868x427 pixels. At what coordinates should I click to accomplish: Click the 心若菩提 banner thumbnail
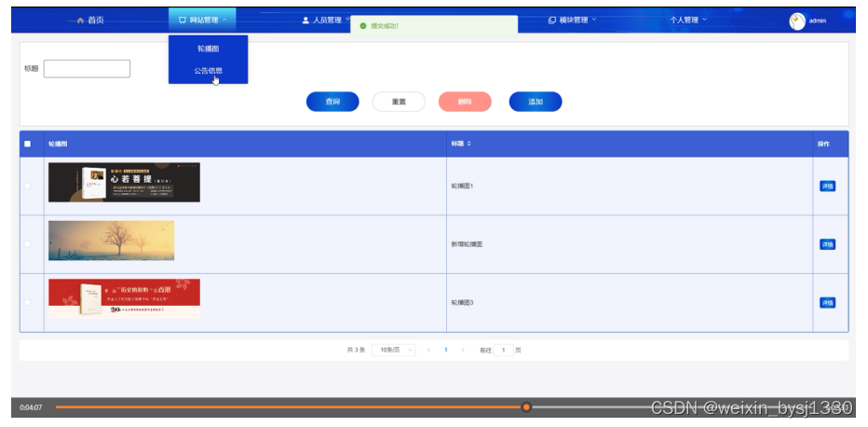pos(124,182)
